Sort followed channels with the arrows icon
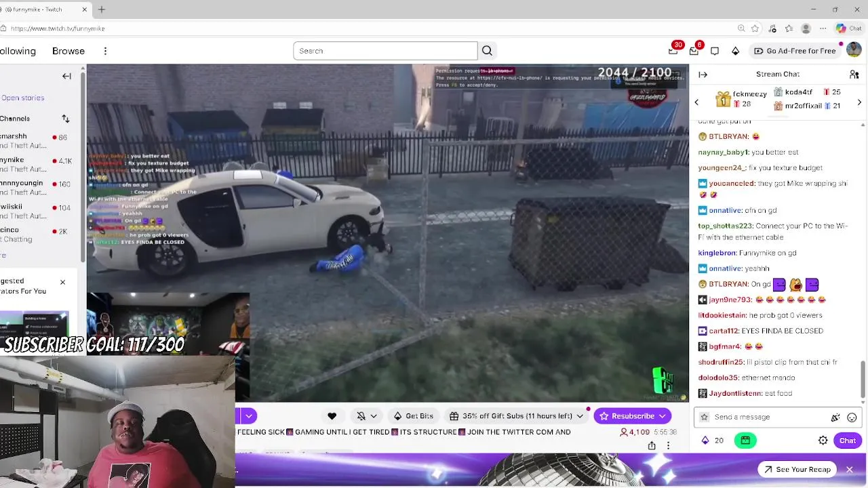868x488 pixels. pos(66,119)
